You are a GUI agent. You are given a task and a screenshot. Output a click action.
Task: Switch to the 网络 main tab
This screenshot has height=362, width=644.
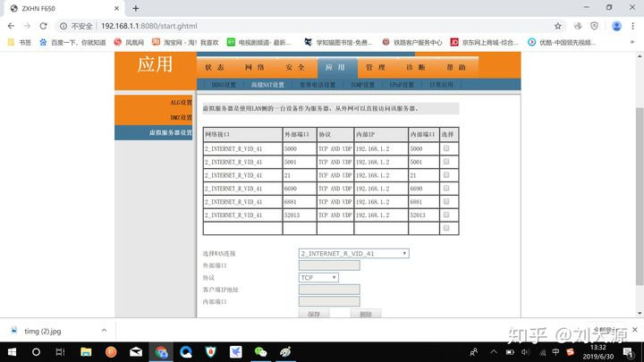coord(255,67)
